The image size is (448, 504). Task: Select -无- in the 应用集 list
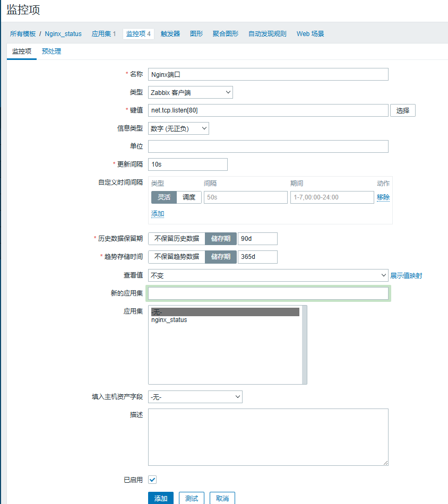click(225, 312)
